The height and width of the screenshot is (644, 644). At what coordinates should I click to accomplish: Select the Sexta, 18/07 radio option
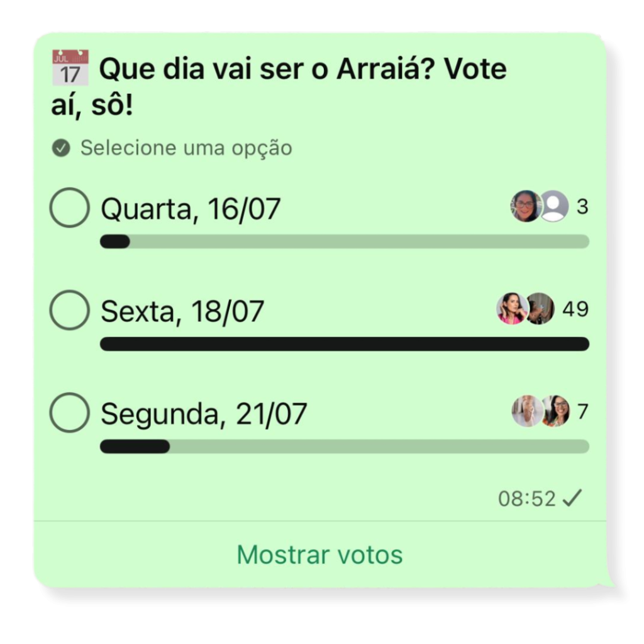click(x=69, y=310)
